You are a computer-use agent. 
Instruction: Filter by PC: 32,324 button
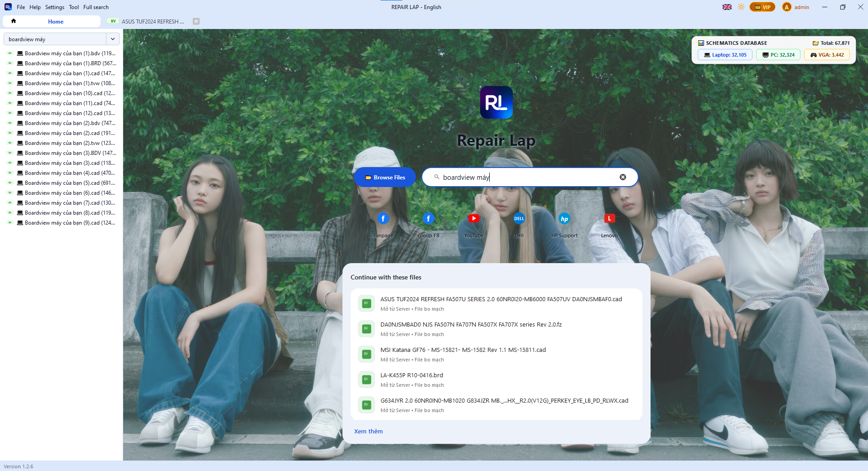coord(778,55)
